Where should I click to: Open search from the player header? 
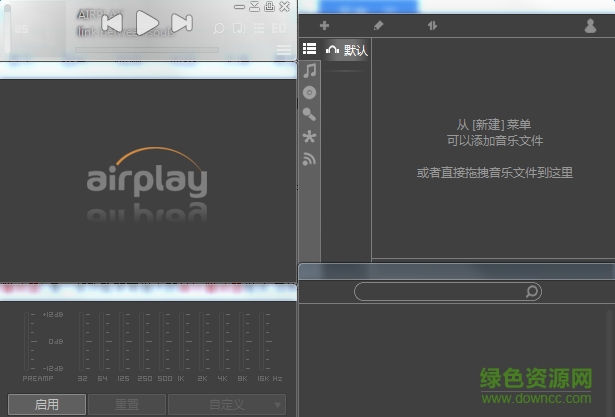click(x=218, y=28)
